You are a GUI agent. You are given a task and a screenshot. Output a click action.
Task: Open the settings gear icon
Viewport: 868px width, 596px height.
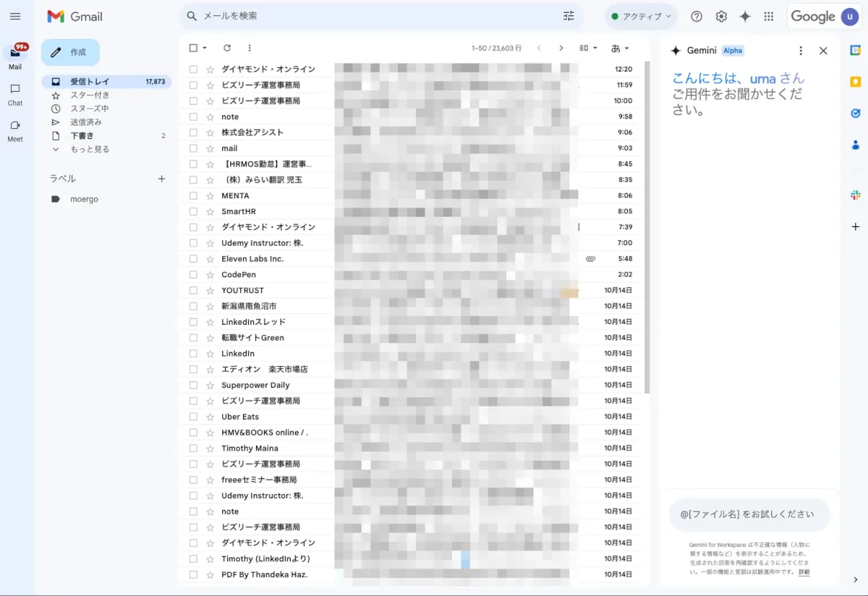click(x=721, y=16)
